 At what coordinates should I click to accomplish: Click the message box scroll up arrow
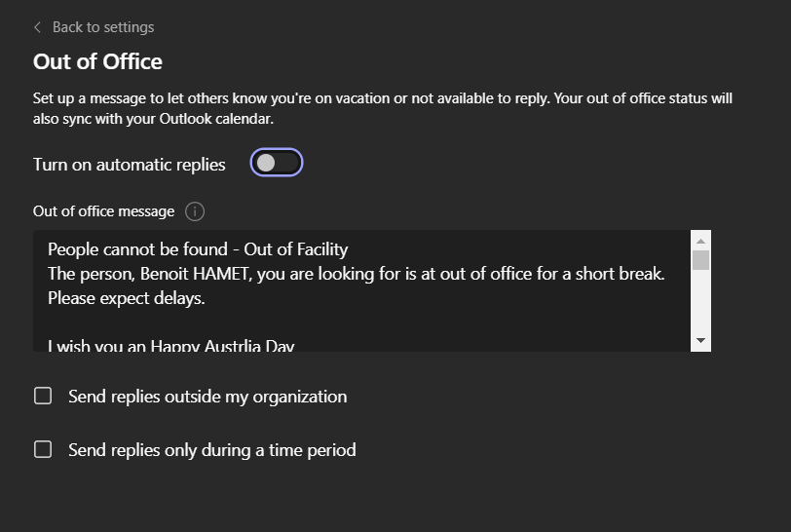point(700,241)
